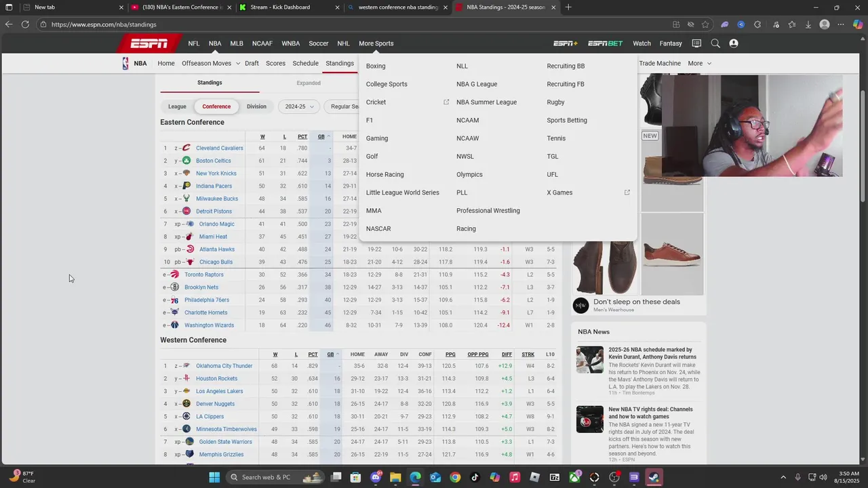Select NBA G League from More Sports menu

click(x=477, y=84)
